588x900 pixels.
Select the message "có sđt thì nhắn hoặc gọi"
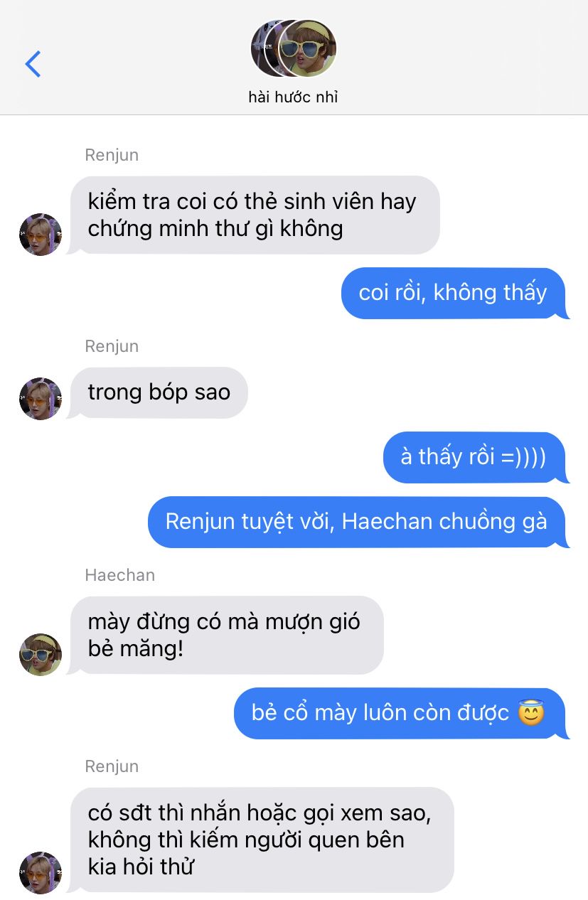point(262,840)
